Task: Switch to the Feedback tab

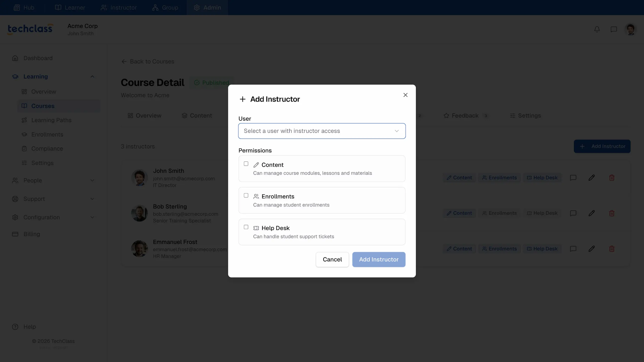Action: click(x=465, y=116)
